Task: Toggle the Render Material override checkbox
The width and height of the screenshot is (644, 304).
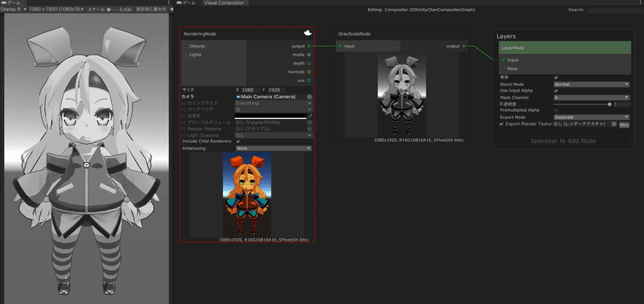Action: pyautogui.click(x=184, y=129)
